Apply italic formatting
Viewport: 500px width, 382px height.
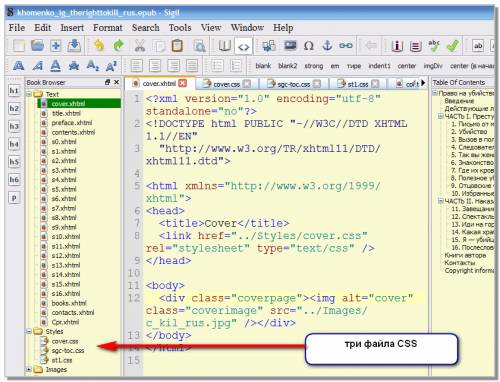coord(37,66)
